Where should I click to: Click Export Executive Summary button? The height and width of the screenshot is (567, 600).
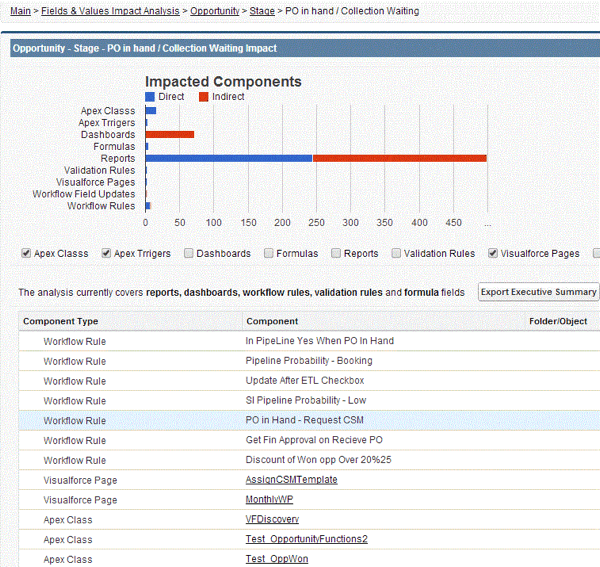[538, 292]
